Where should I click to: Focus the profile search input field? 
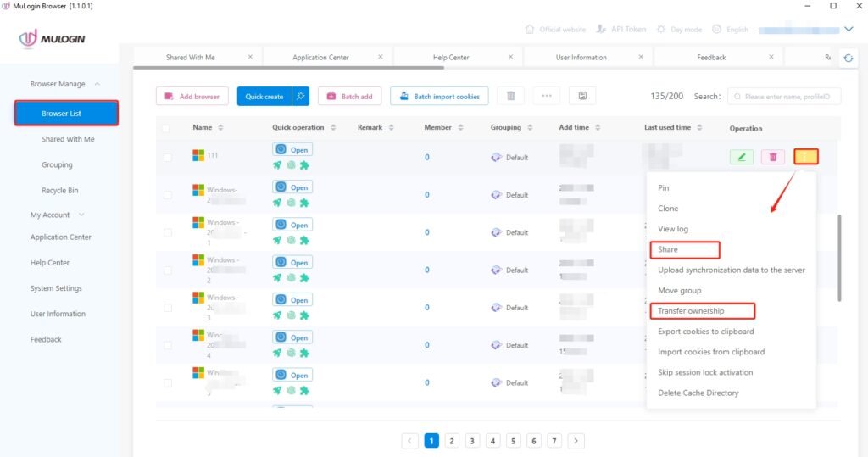point(787,97)
